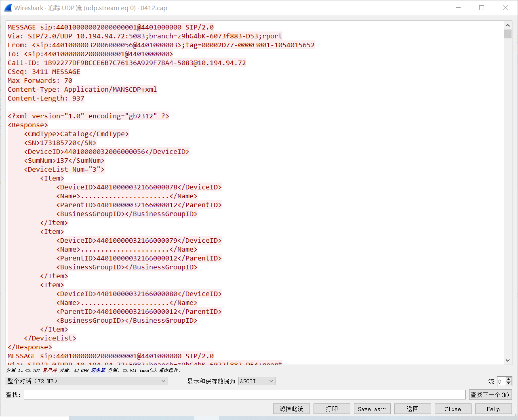518x420 pixels.
Task: Click the 服务器 label in status text
Action: [x=98, y=370]
